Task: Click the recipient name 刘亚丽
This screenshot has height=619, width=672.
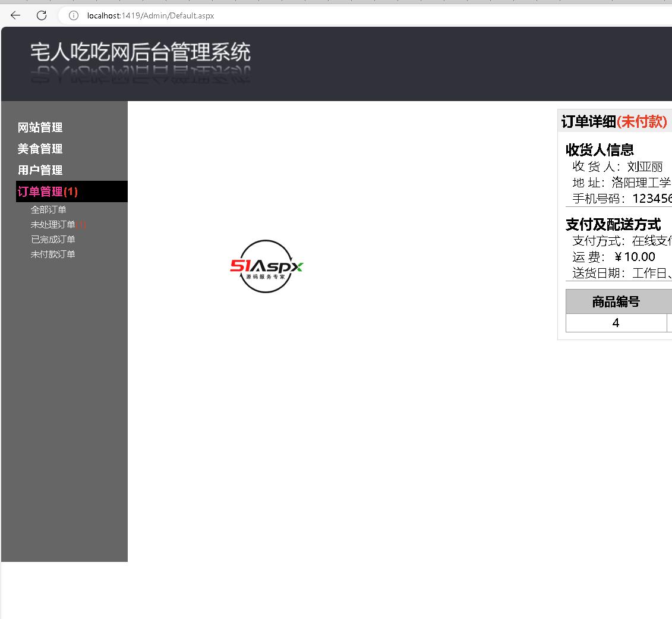Action: 645,166
